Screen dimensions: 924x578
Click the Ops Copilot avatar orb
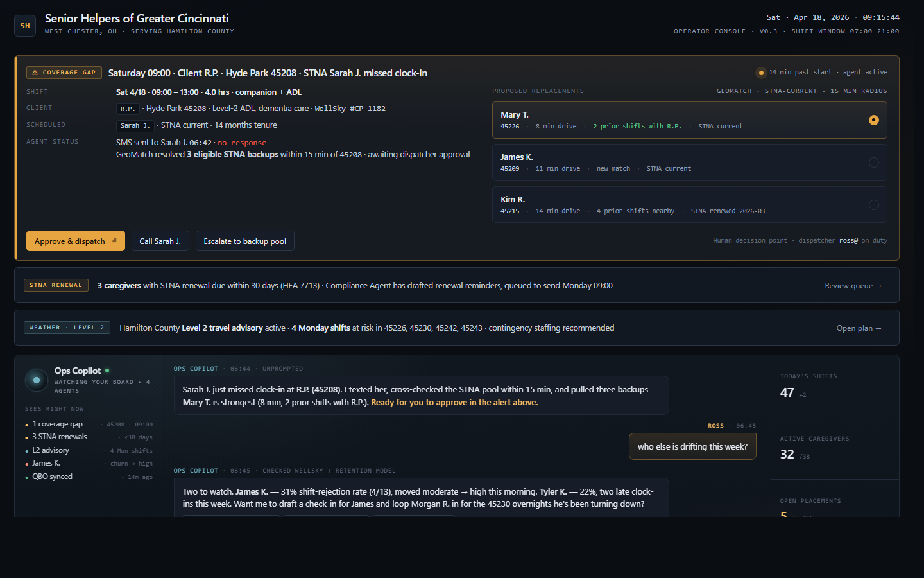[x=37, y=380]
